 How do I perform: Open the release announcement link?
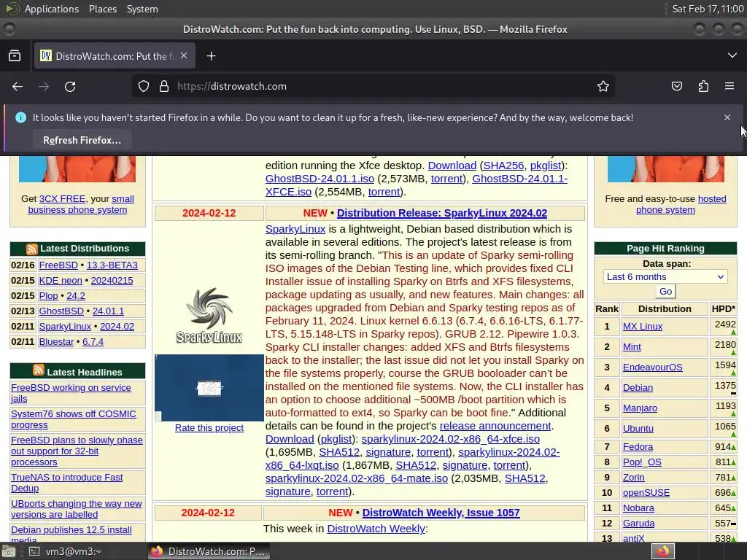(x=495, y=426)
